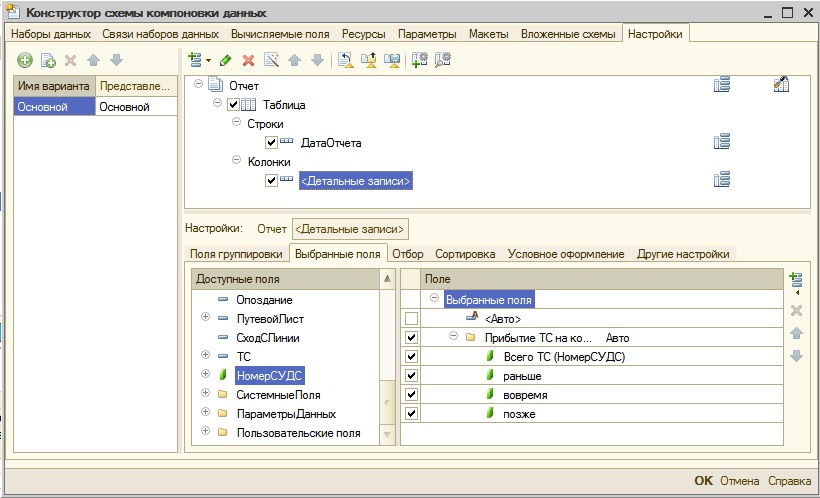
Task: Collapse the Выбранные поля root
Action: [x=434, y=298]
